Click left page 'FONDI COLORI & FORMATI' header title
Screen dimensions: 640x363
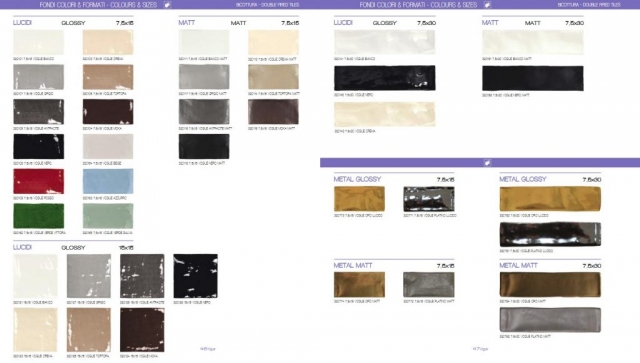tap(98, 5)
